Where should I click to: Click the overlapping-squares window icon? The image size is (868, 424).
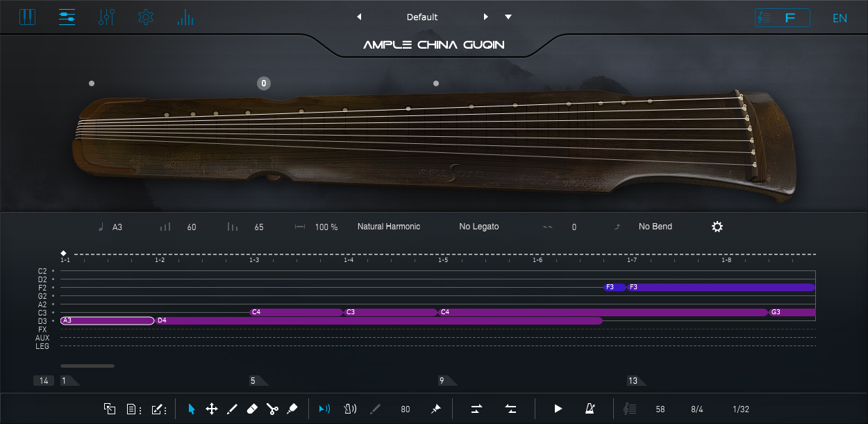(110, 409)
